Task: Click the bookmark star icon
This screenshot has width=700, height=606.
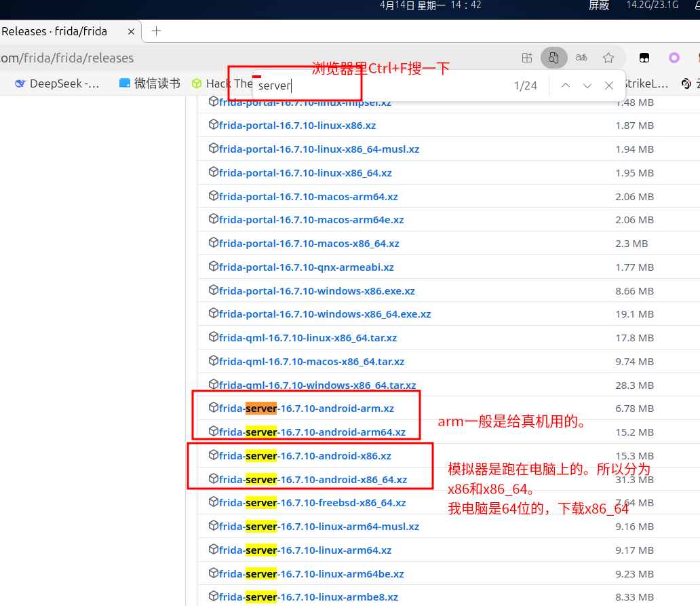Action: point(608,58)
